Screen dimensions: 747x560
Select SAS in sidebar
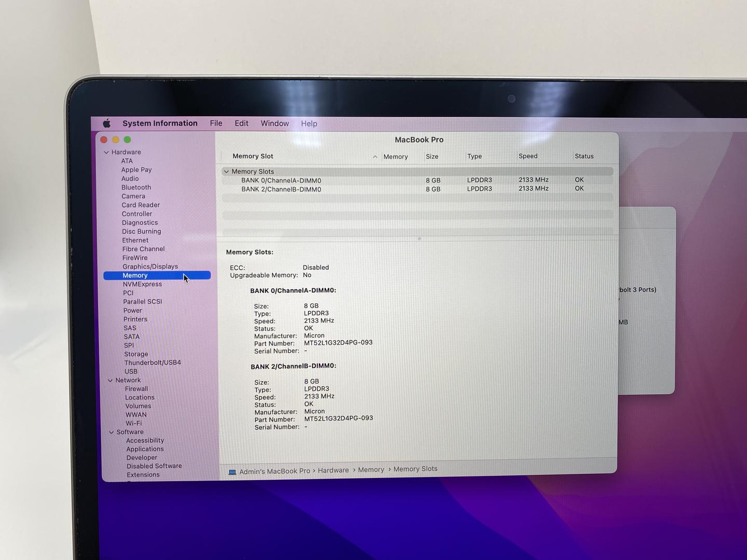tap(130, 329)
